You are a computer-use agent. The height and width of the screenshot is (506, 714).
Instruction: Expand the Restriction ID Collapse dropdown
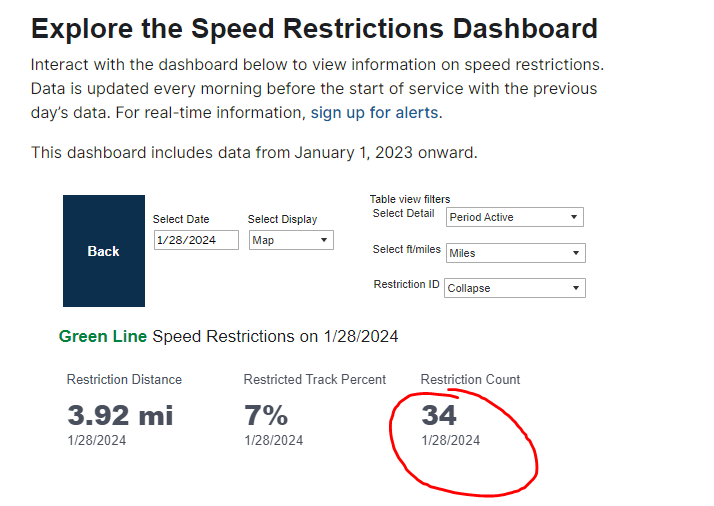coord(515,288)
